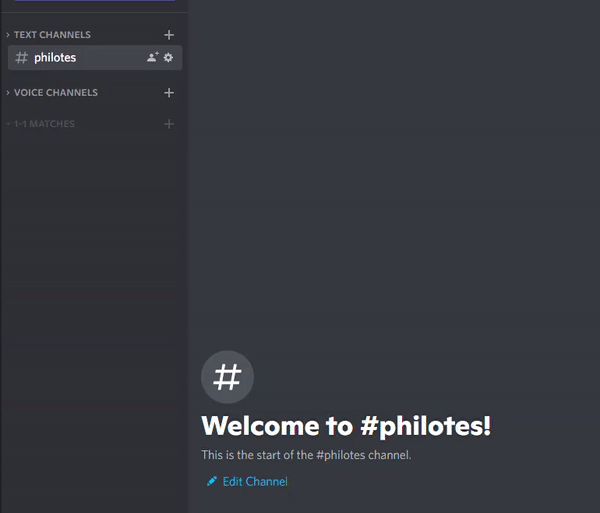Click the purple bar atop channel sidebar
This screenshot has width=600, height=513.
click(95, 0)
